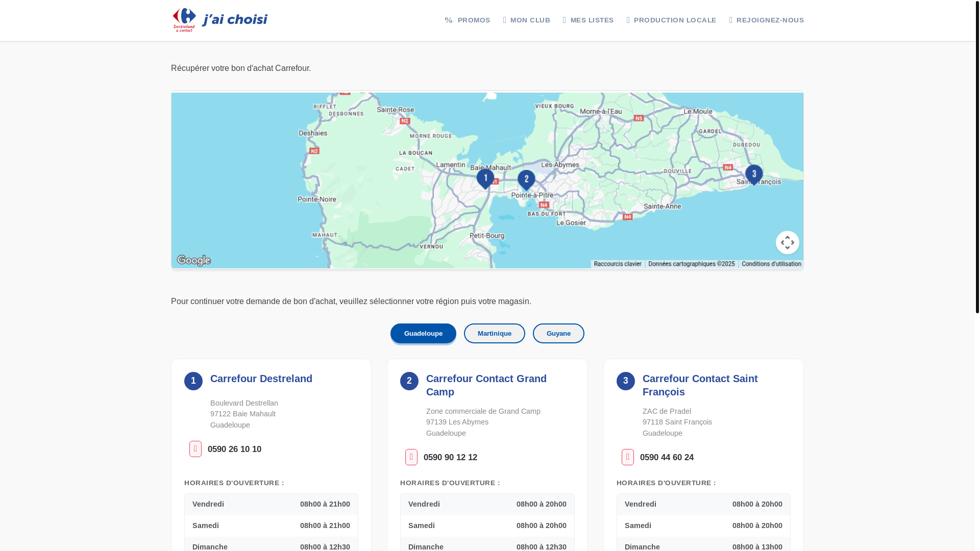Open the Mes Listes menu

[x=589, y=20]
